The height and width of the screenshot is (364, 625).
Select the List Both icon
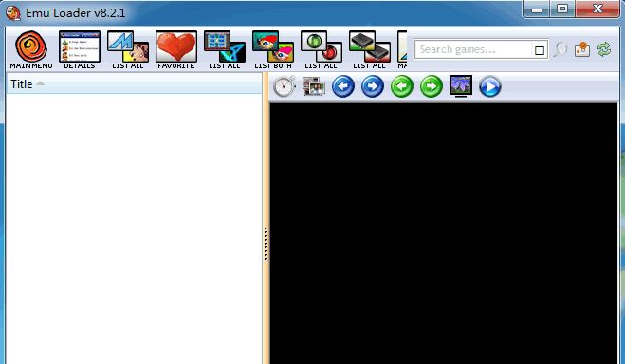click(273, 50)
